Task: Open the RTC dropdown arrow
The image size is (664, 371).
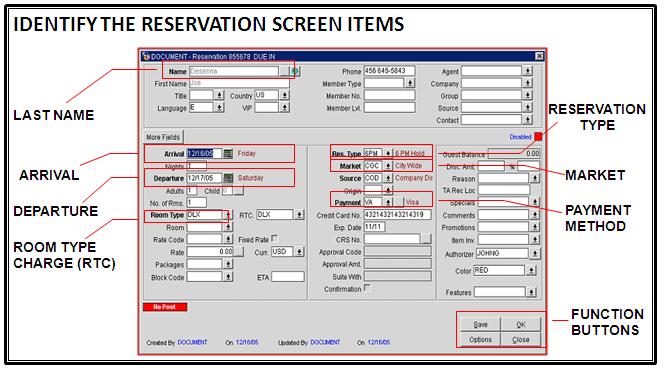Action: (299, 215)
